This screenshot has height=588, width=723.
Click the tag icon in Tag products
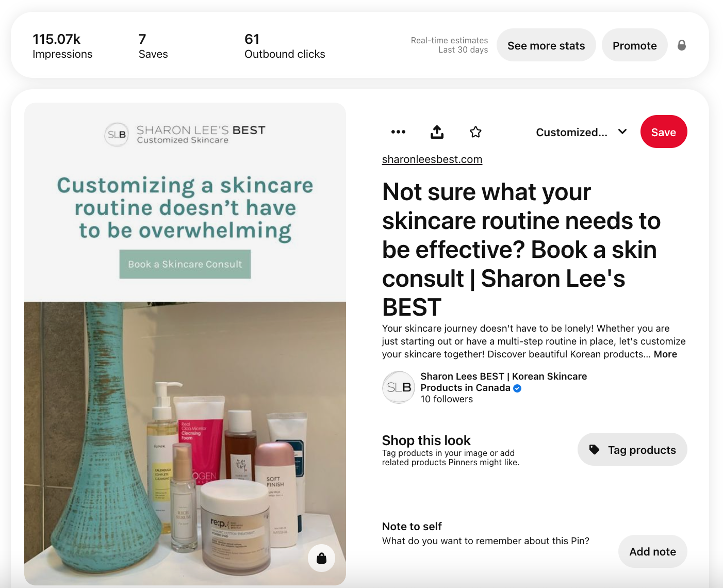pos(594,450)
